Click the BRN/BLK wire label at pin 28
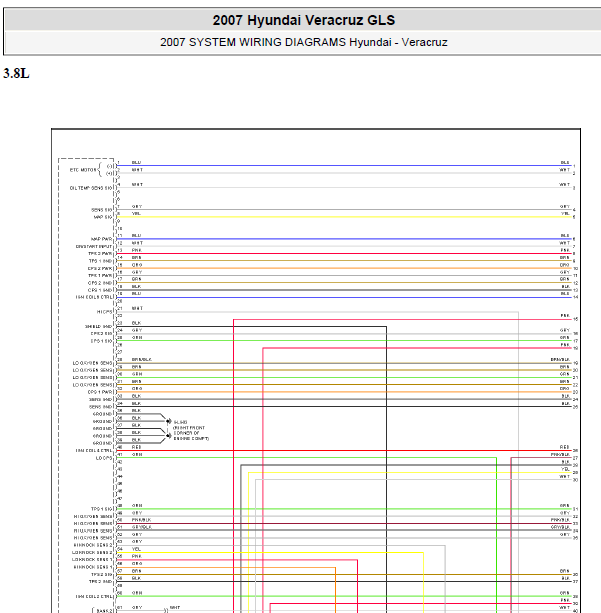Viewport: 601px width, 613px height. pyautogui.click(x=142, y=359)
